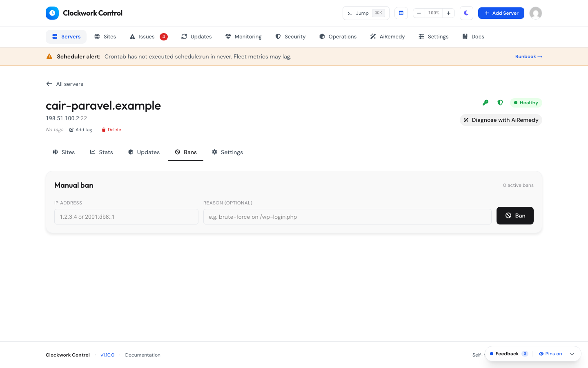Screen dimensions: 588x368
Task: Toggle the layout columns icon button
Action: tap(401, 13)
